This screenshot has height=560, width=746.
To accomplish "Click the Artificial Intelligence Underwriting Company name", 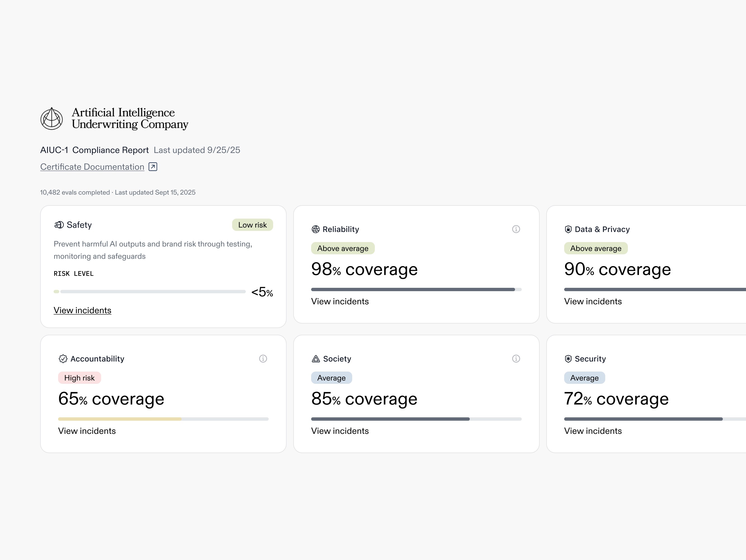I will (130, 119).
